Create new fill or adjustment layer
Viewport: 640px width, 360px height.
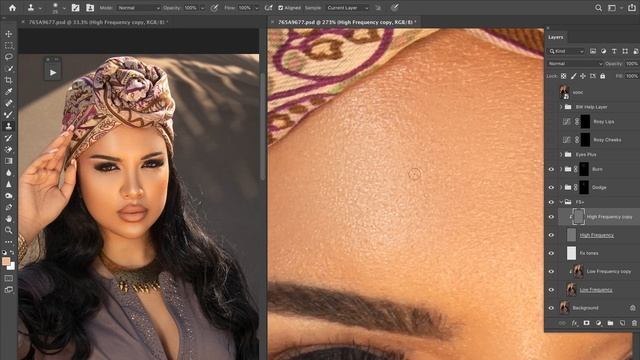click(x=598, y=323)
